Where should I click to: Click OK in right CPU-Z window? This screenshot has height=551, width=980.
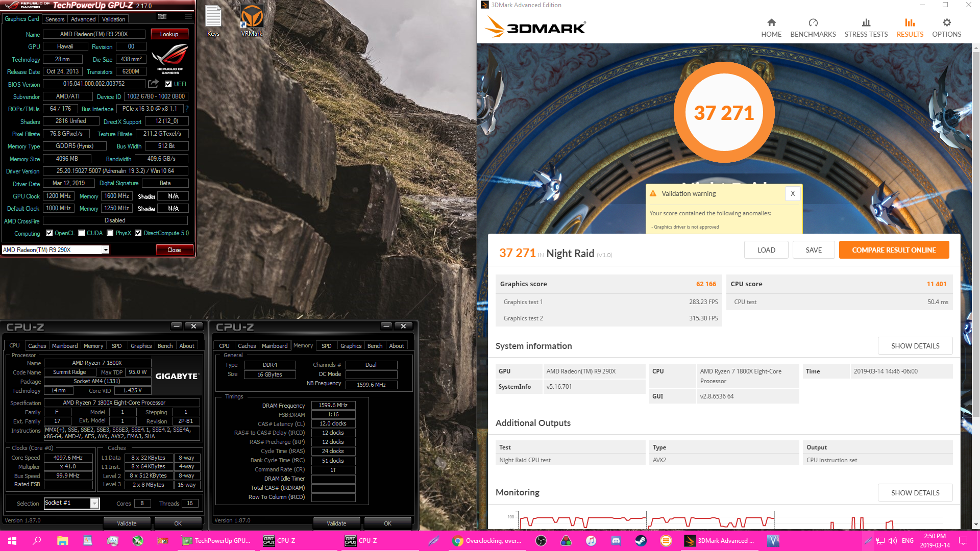pyautogui.click(x=387, y=523)
